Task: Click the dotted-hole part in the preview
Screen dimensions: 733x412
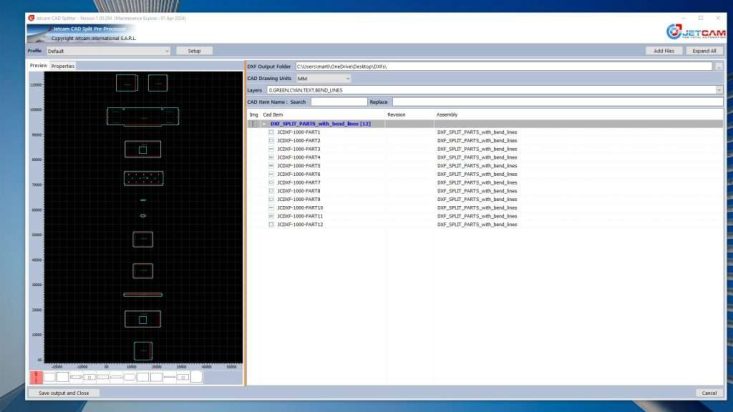Action: [x=144, y=178]
